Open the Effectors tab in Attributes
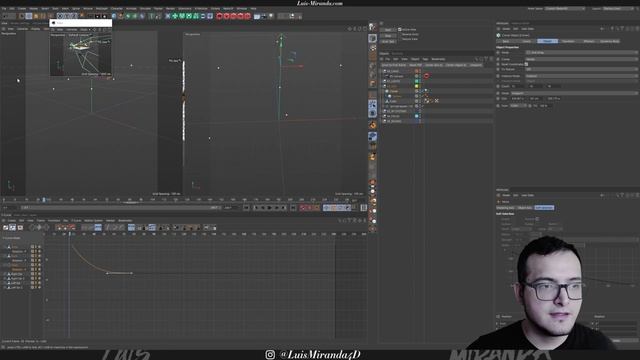640x360 pixels. 589,41
